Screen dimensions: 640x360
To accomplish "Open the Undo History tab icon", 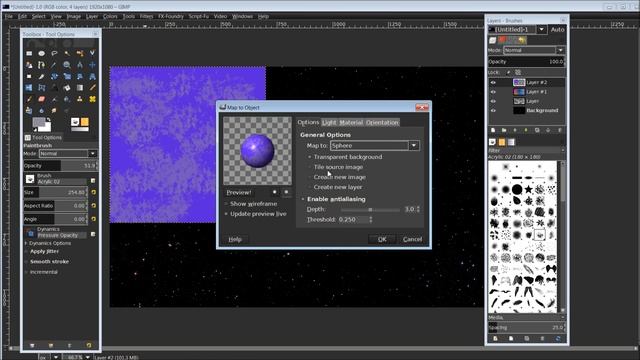I will tap(522, 40).
